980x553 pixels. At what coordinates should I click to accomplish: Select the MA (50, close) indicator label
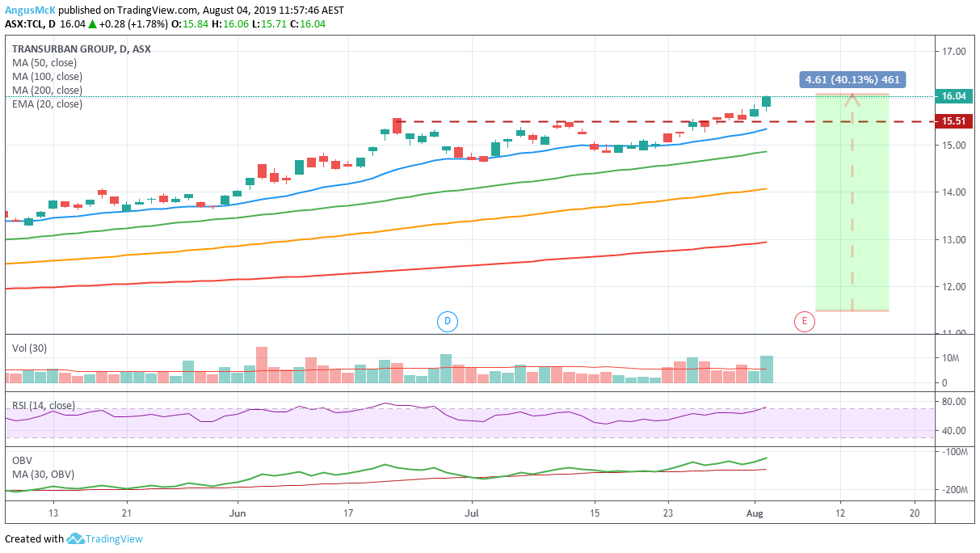click(x=45, y=62)
